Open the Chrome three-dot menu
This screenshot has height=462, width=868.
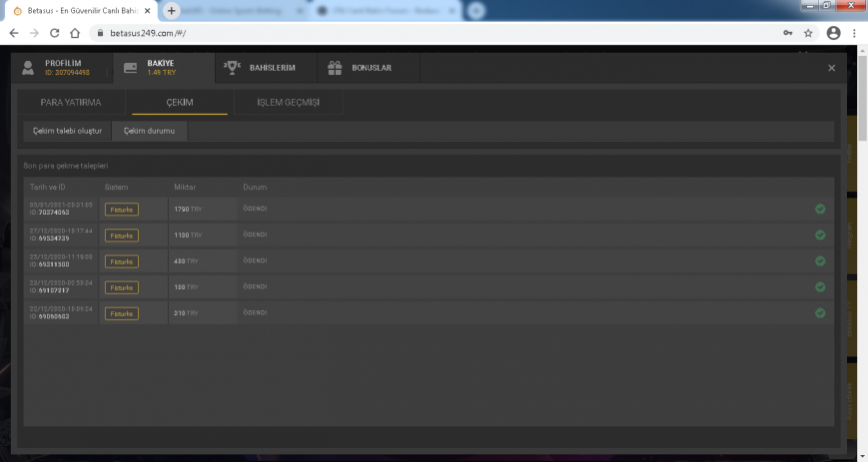pyautogui.click(x=854, y=33)
